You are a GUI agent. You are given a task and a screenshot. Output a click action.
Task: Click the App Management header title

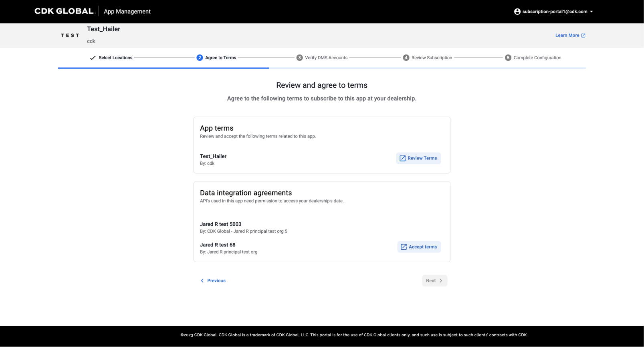[127, 12]
